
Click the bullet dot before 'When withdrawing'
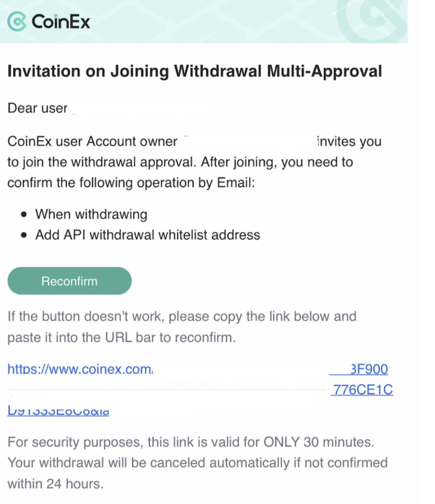24,214
